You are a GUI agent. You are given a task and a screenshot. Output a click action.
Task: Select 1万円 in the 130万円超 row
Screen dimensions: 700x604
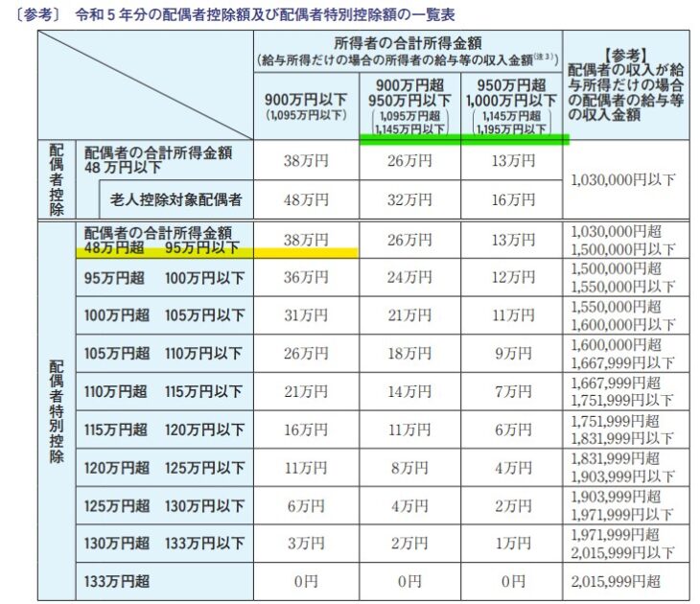point(513,544)
